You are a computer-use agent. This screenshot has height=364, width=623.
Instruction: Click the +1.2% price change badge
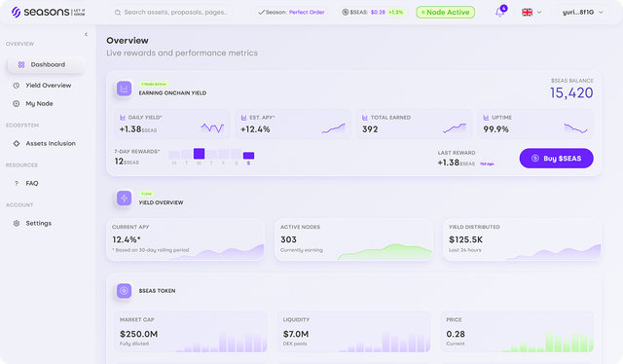(395, 13)
